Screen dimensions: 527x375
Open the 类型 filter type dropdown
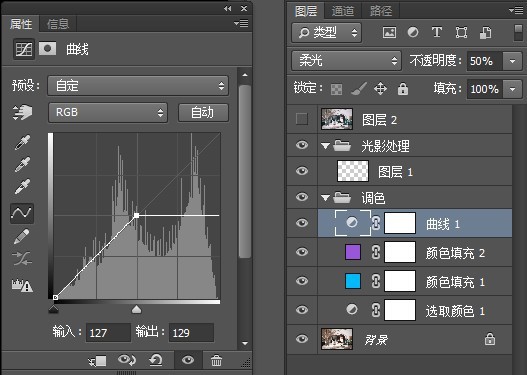(326, 33)
